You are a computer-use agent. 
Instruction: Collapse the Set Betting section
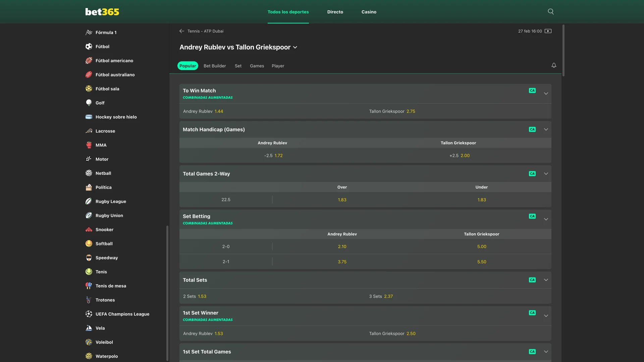(546, 219)
